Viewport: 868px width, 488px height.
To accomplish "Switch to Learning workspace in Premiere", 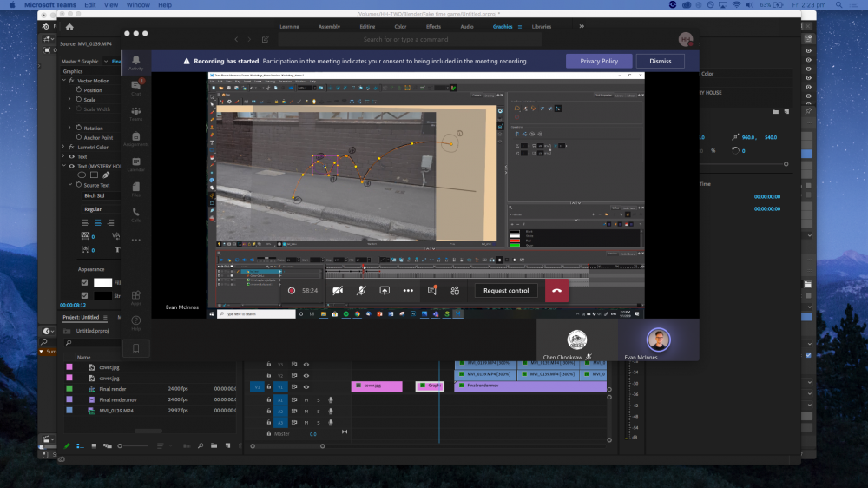I will coord(289,27).
